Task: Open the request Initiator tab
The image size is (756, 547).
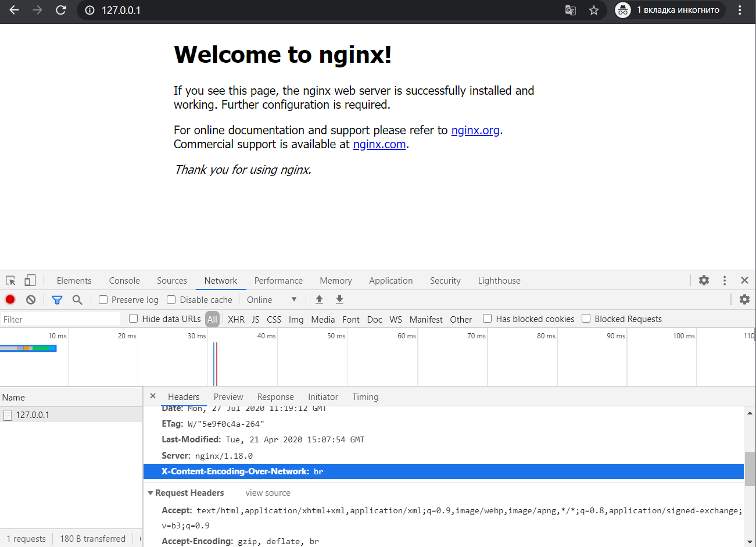Action: pyautogui.click(x=323, y=396)
